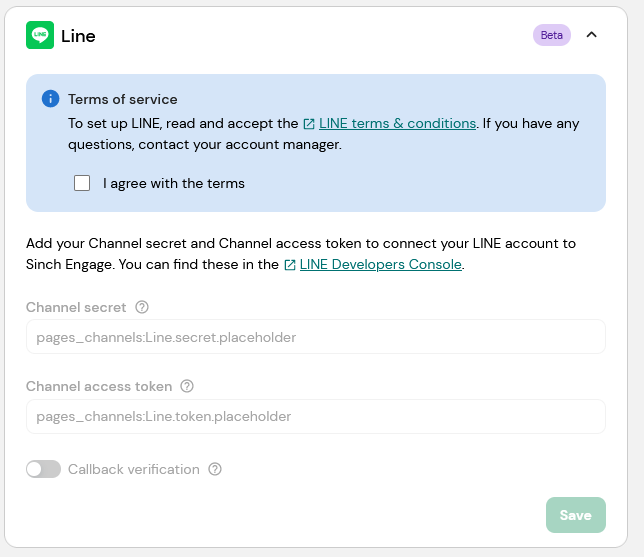Click external-link icon before LINE terms & conditions

pos(309,124)
